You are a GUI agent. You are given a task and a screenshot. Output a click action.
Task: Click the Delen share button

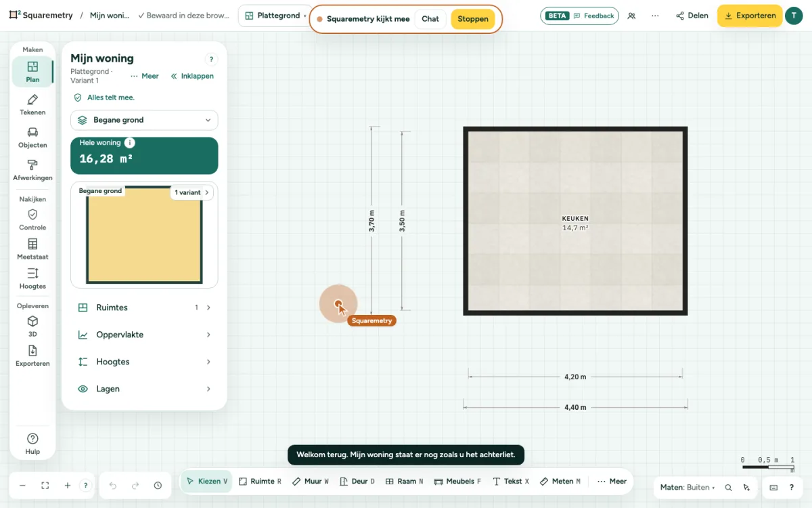tap(692, 16)
